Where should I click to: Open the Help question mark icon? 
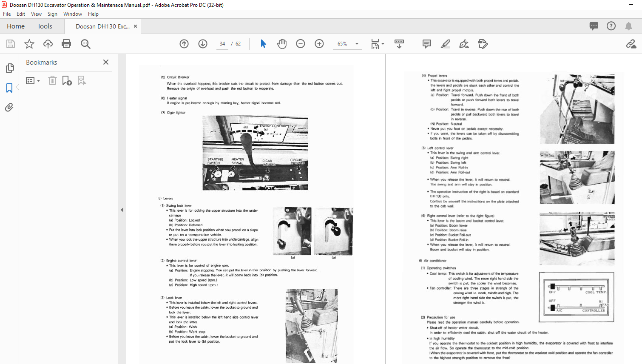click(611, 26)
